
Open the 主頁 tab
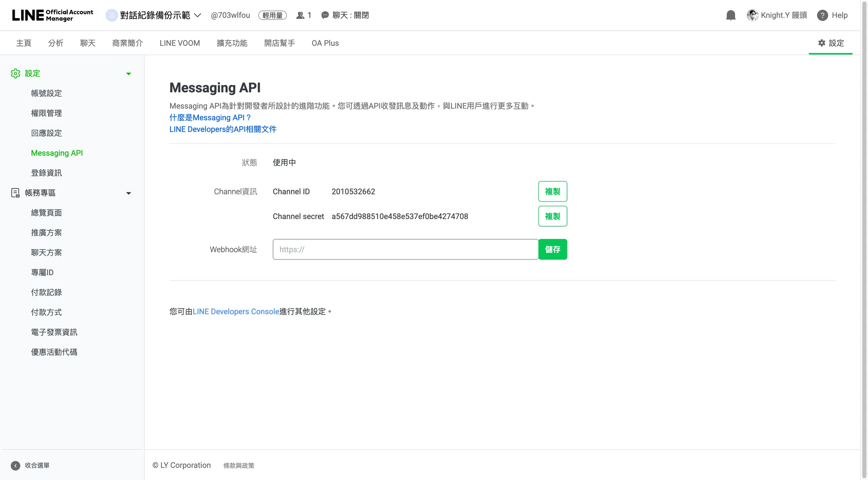24,43
